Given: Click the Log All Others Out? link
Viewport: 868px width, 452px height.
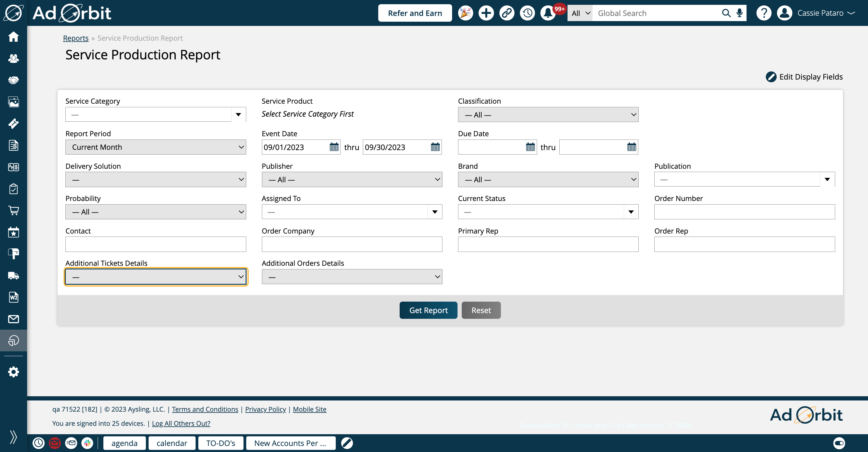Looking at the screenshot, I should pyautogui.click(x=181, y=423).
